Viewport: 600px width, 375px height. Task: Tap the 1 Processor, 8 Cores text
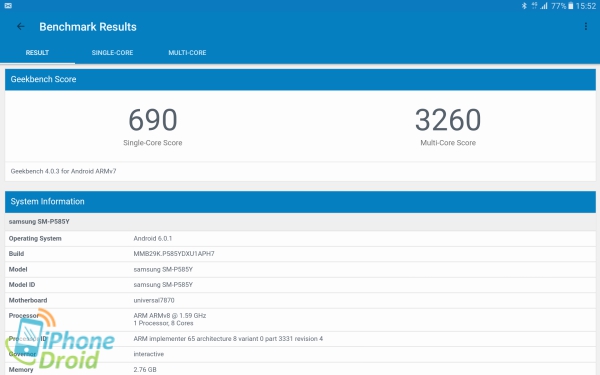click(x=163, y=323)
